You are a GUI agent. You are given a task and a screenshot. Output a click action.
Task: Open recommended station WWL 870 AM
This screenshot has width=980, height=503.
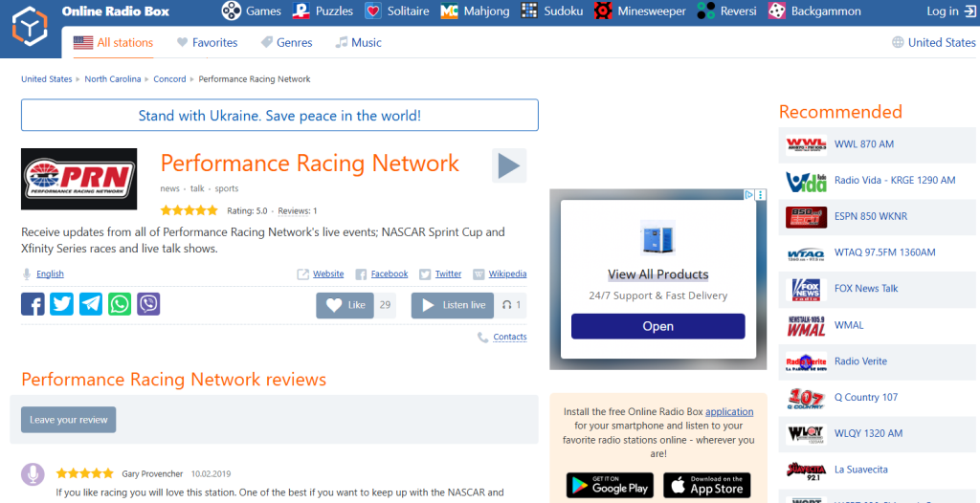(864, 144)
